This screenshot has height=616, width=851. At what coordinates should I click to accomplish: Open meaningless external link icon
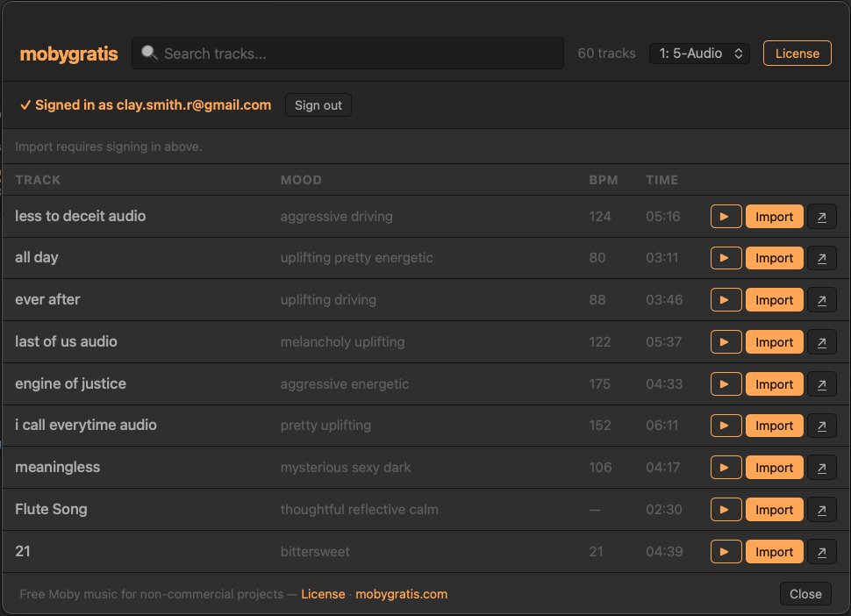coord(822,468)
